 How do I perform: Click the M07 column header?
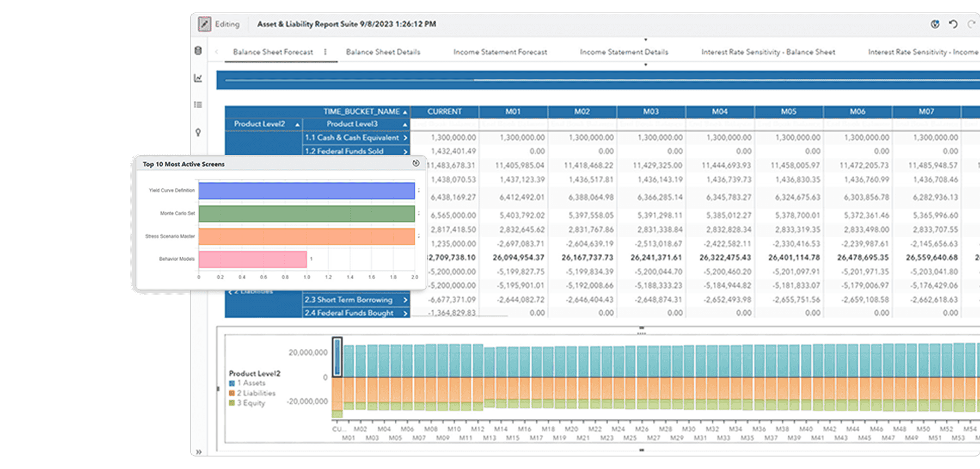coord(926,112)
